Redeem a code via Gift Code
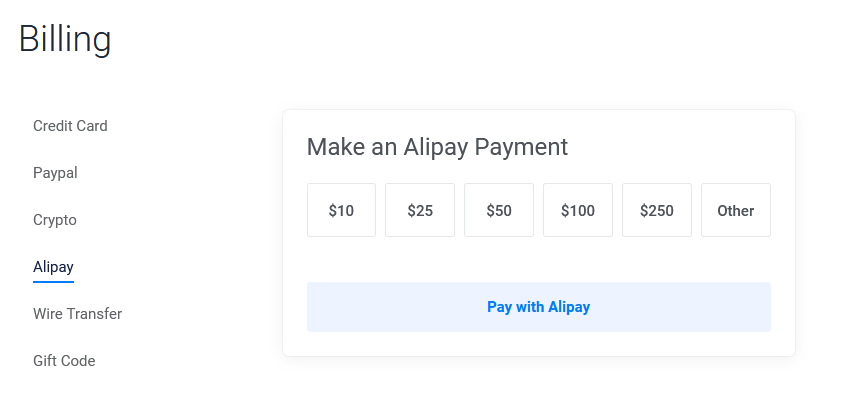 click(64, 361)
